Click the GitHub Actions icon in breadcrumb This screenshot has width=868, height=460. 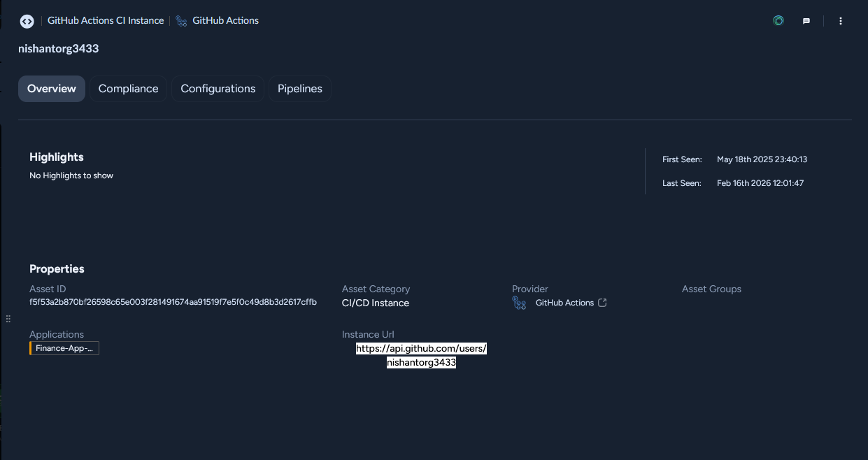181,21
